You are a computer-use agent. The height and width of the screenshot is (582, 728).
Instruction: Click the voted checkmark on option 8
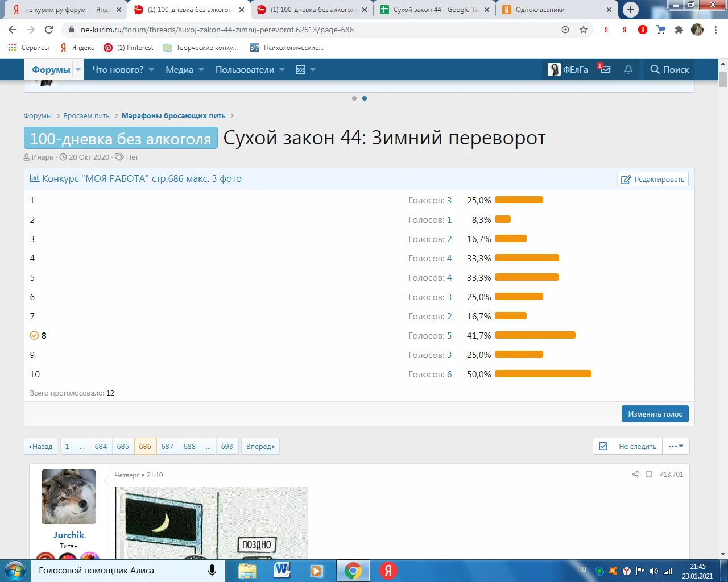click(x=34, y=335)
